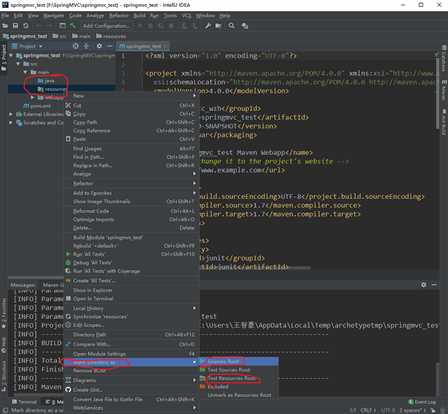Image resolution: width=448 pixels, height=414 pixels.
Task: Open Project panel gear settings
Action: coord(99,46)
